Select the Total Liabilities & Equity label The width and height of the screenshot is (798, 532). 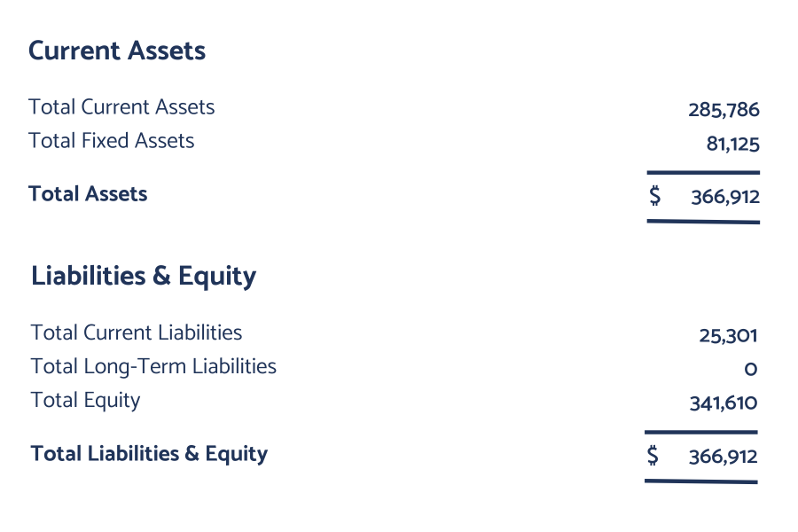(149, 454)
